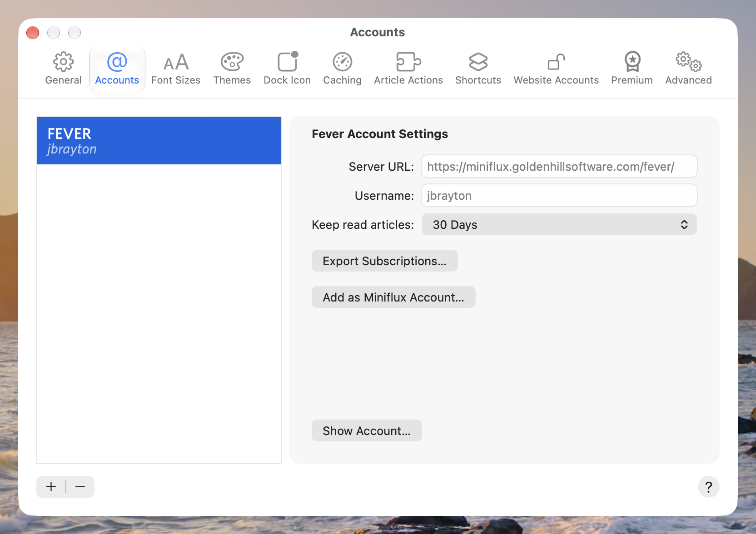The width and height of the screenshot is (756, 534).
Task: Close the Accounts window
Action: click(x=33, y=33)
